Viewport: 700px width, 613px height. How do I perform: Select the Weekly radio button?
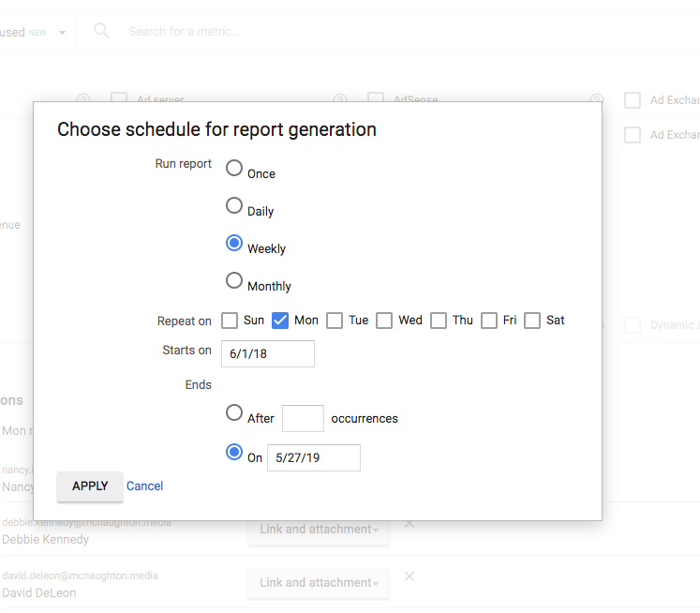click(234, 243)
